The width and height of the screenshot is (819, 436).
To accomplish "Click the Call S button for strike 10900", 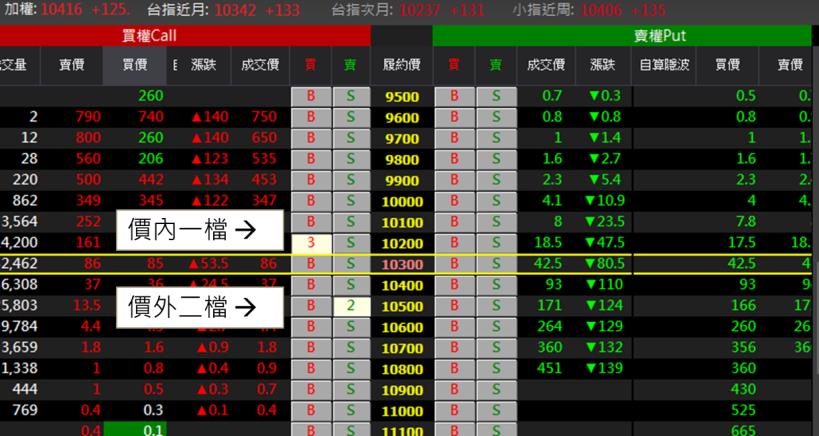I will pos(351,390).
